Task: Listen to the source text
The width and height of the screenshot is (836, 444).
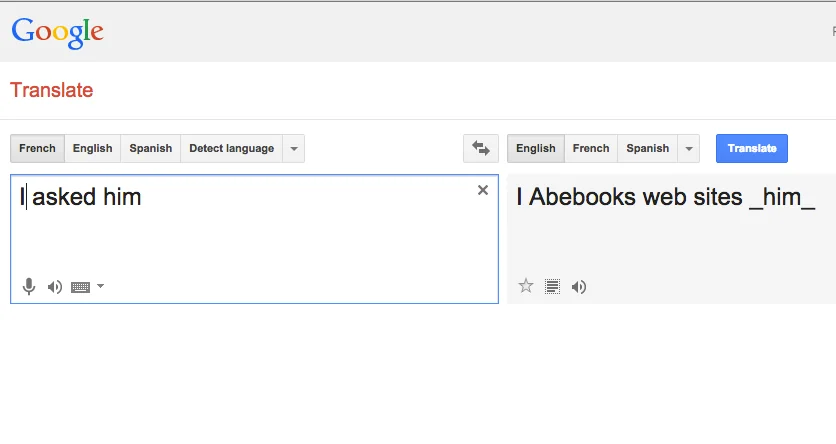Action: click(55, 287)
